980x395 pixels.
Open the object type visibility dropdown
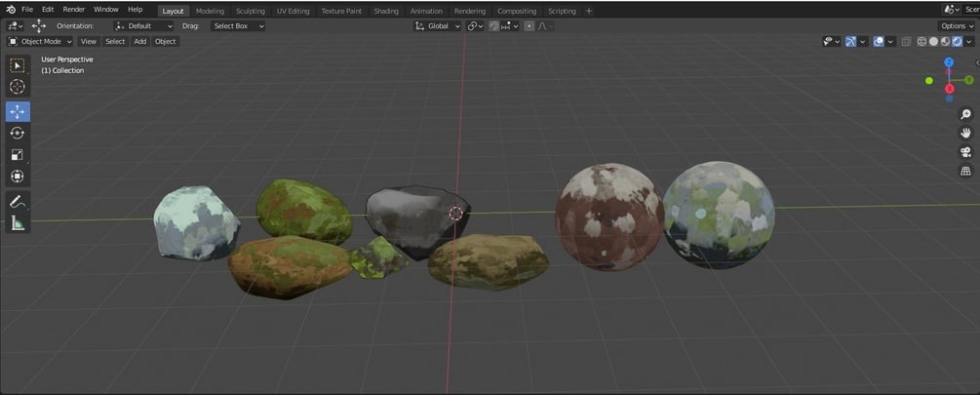[831, 42]
